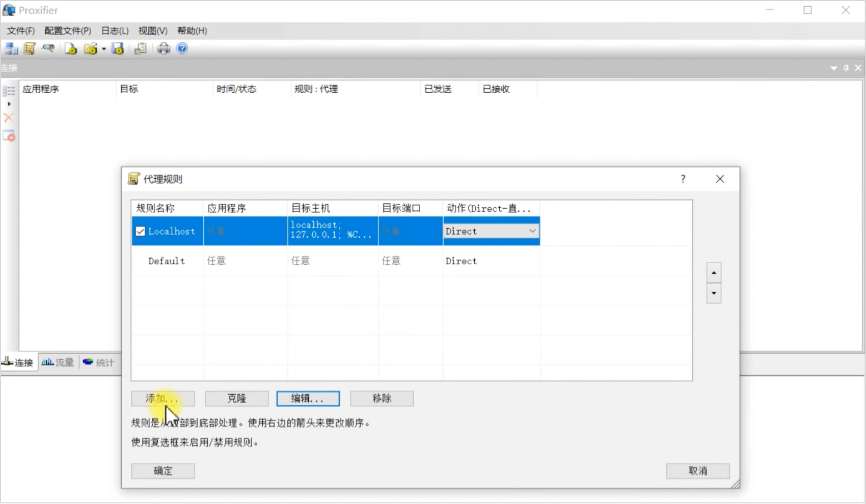The width and height of the screenshot is (866, 504).
Task: Open the 日志(L) menu
Action: click(115, 31)
